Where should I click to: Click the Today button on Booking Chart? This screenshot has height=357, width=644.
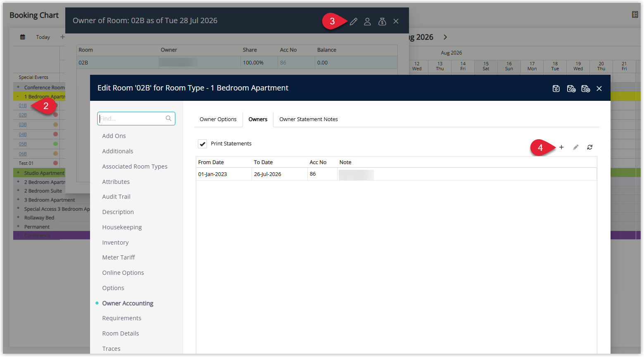pos(43,37)
